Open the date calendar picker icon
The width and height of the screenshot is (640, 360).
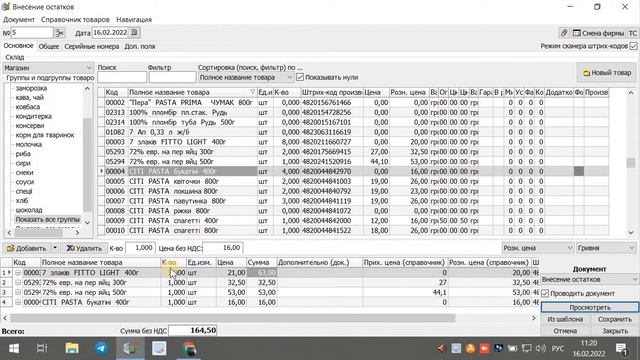(x=134, y=33)
